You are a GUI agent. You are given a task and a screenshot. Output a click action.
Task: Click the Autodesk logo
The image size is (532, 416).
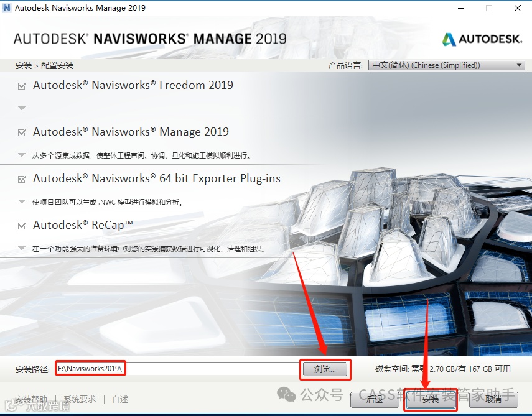coord(482,39)
